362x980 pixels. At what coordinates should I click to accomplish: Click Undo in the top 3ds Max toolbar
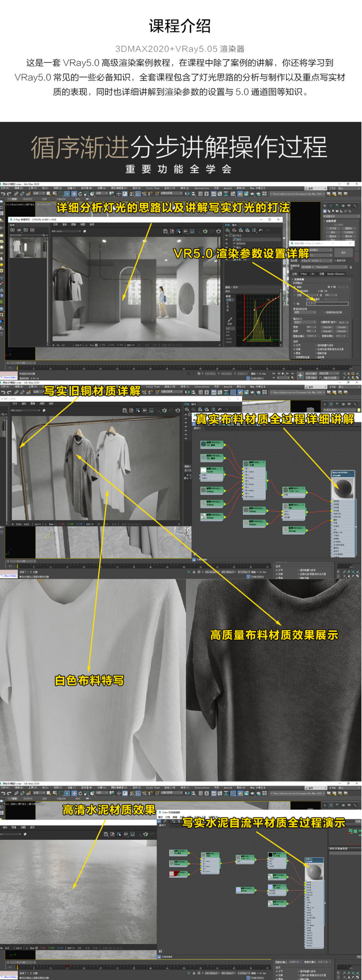tap(3, 194)
